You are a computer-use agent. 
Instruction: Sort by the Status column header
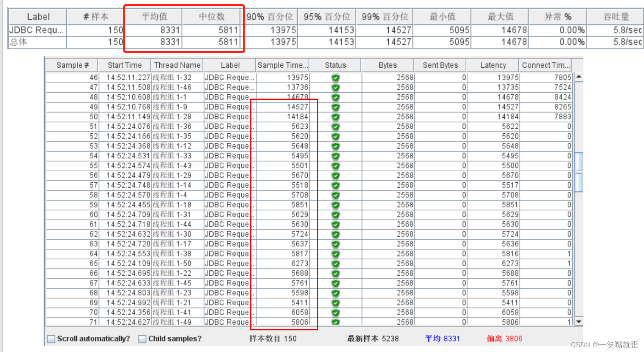coord(335,65)
